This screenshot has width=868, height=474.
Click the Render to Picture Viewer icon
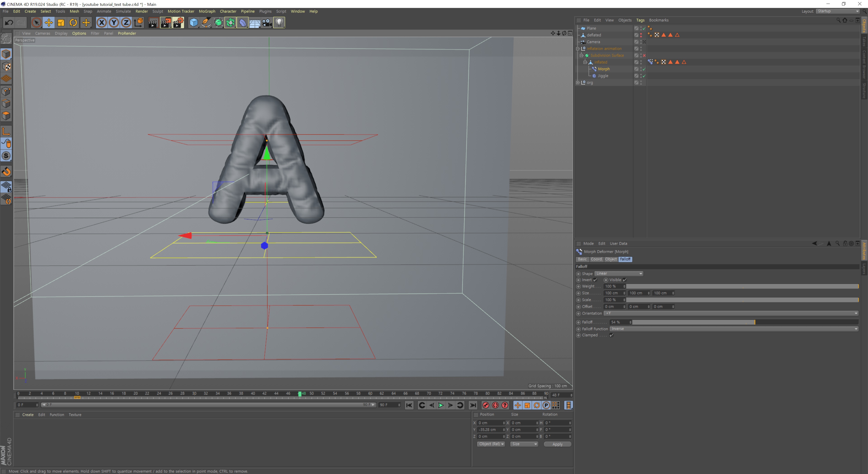(x=165, y=23)
